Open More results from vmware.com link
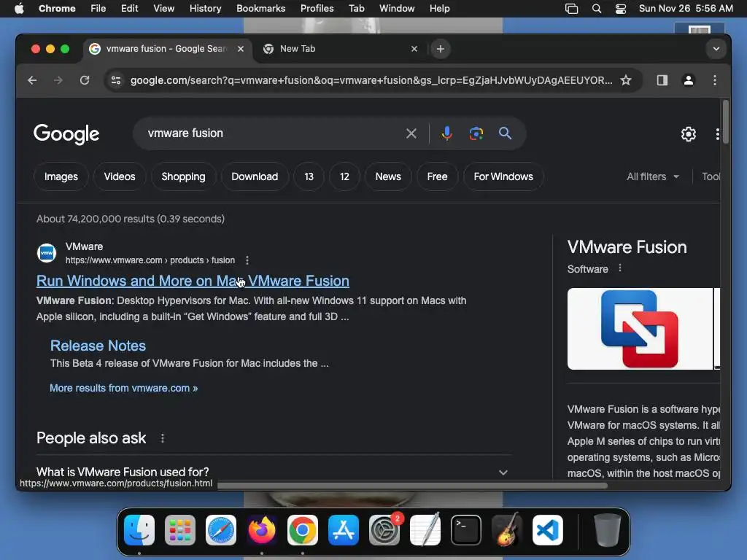 (123, 388)
